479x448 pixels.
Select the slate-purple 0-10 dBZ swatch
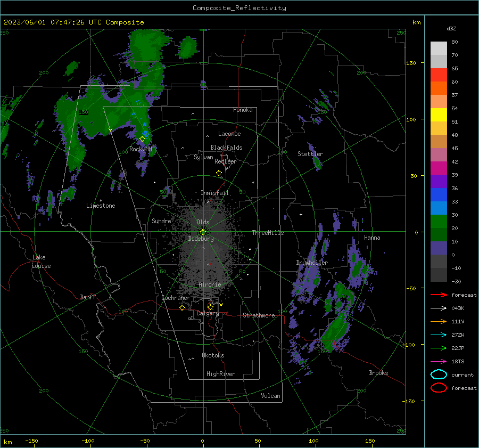click(x=439, y=248)
